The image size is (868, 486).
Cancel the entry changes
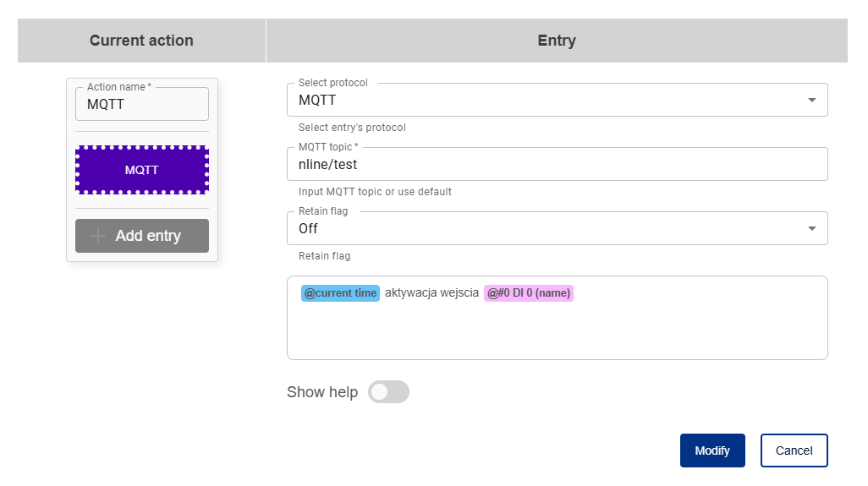794,451
